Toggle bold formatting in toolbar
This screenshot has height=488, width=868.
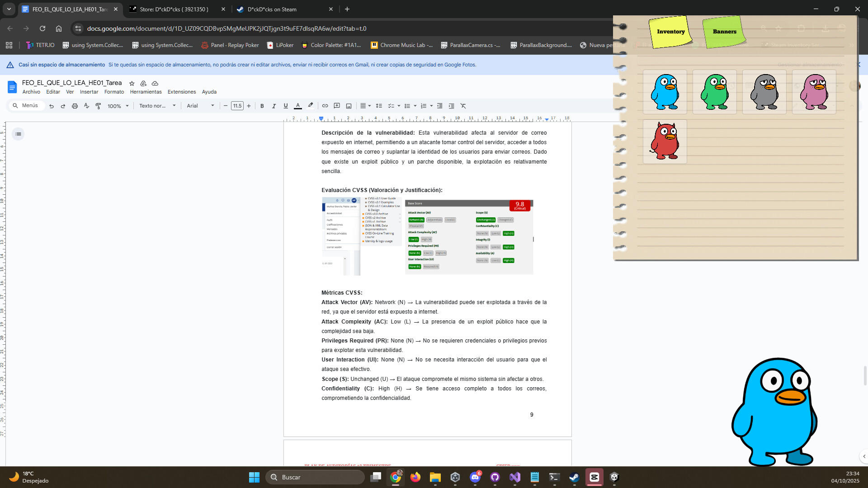(262, 106)
